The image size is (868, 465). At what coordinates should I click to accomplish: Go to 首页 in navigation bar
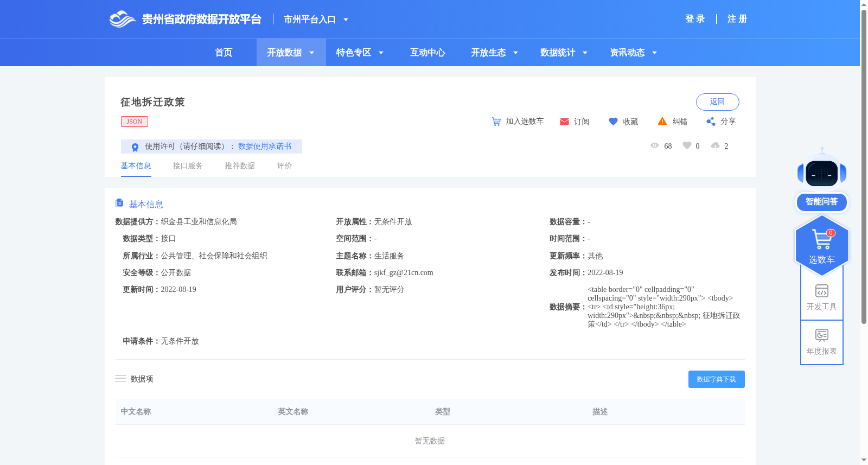224,53
